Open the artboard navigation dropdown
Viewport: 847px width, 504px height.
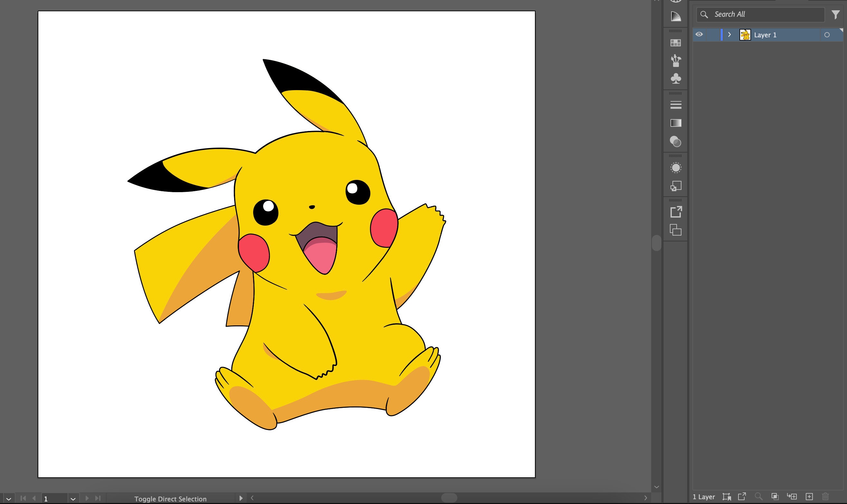[x=73, y=499]
